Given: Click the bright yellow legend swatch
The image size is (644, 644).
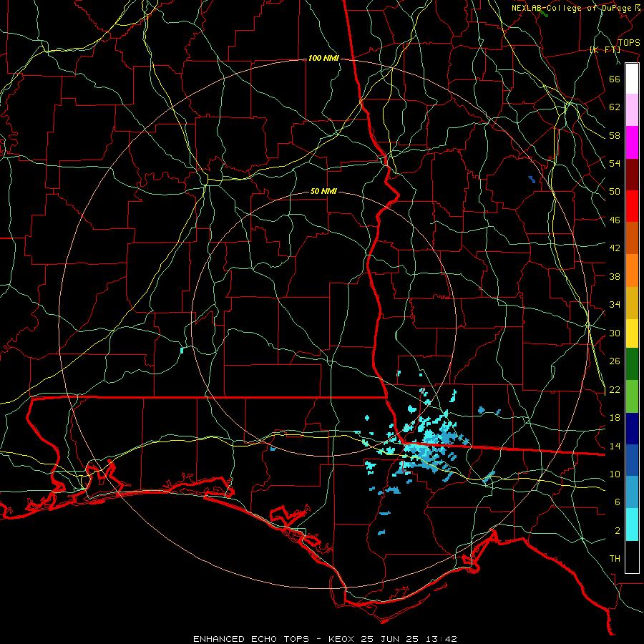Looking at the screenshot, I should coord(632,333).
